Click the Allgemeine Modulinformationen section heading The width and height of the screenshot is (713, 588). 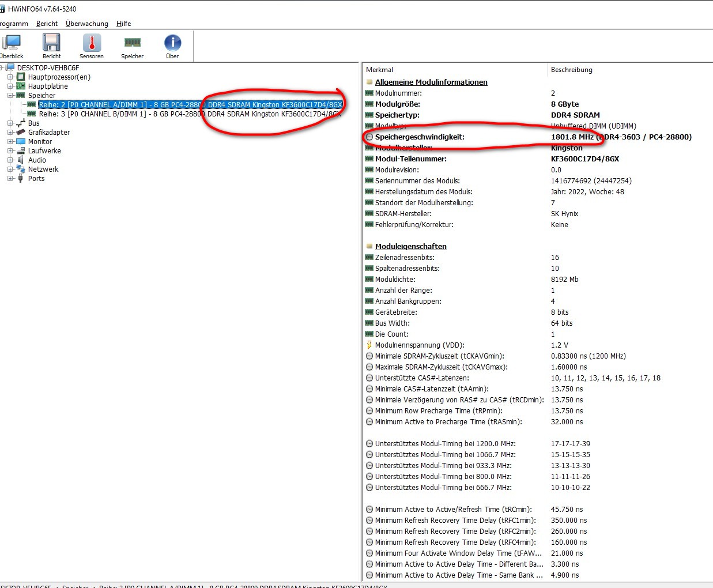(431, 82)
